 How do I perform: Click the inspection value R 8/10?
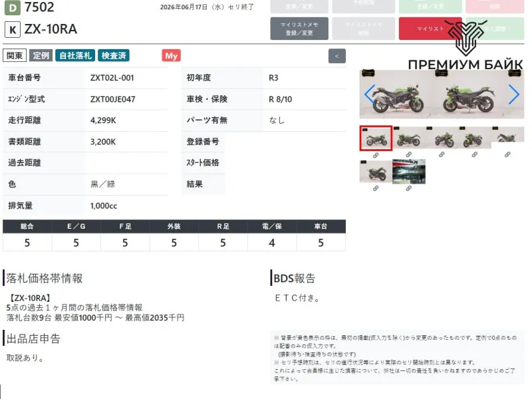pos(280,99)
